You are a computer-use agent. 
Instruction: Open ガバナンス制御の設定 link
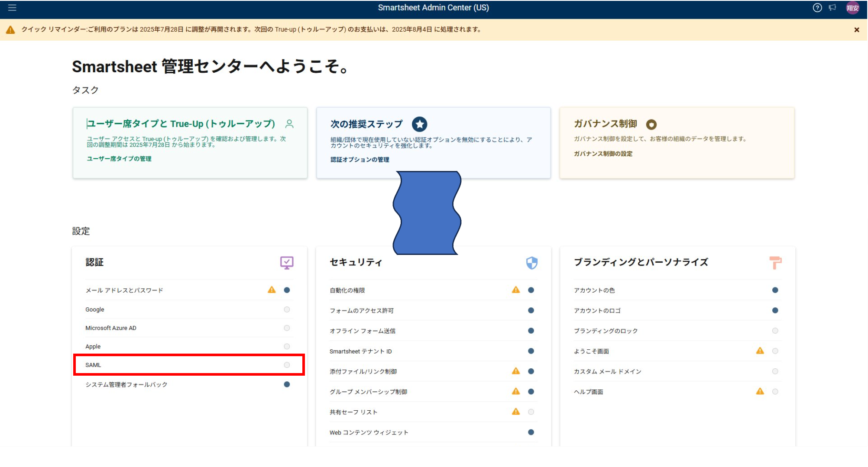pyautogui.click(x=603, y=154)
